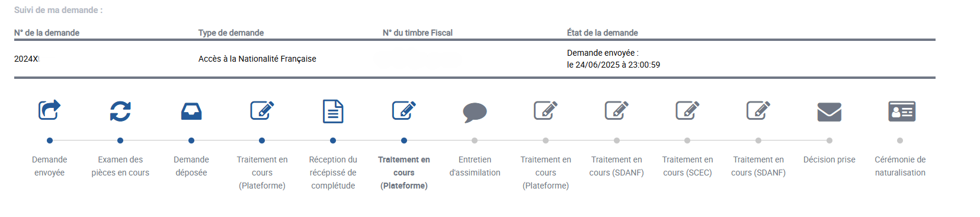Select the request number 2024X
980x217 pixels.
pos(26,59)
